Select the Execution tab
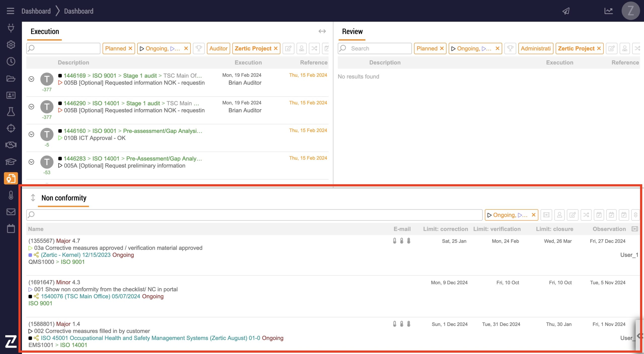This screenshot has height=354, width=644. [x=45, y=31]
